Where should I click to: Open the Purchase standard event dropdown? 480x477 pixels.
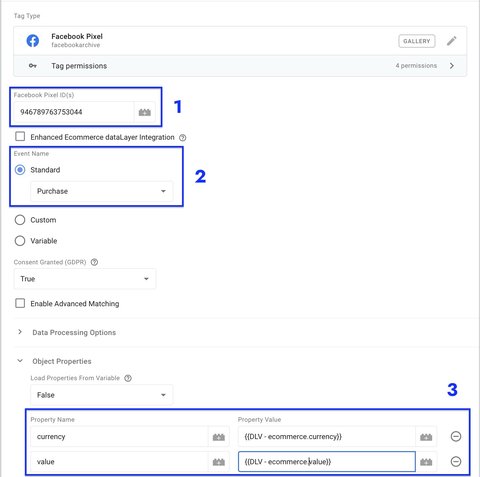tap(102, 191)
